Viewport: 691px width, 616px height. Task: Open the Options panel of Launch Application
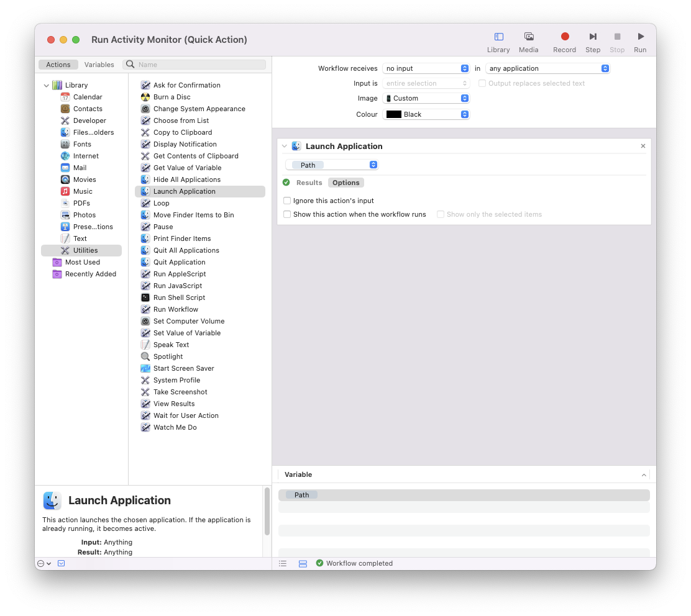[x=345, y=183]
